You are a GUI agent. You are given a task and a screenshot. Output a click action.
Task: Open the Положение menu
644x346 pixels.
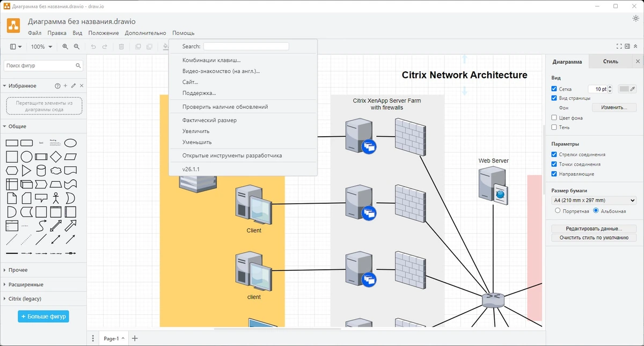click(x=104, y=33)
